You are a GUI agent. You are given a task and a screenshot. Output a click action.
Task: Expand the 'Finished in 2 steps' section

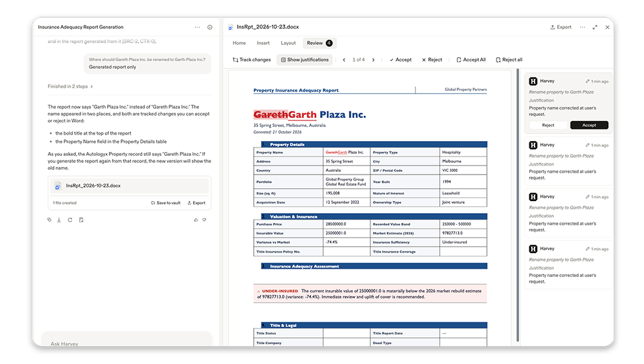(70, 87)
